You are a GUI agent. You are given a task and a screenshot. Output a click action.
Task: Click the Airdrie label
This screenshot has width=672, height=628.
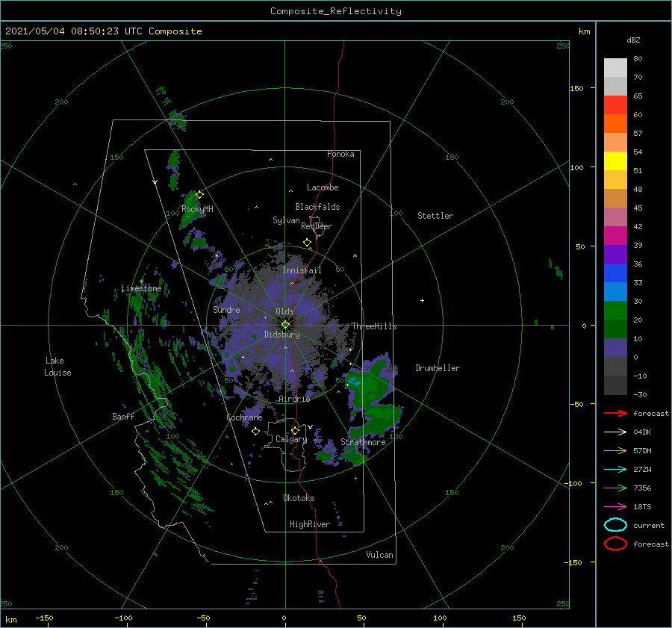294,399
